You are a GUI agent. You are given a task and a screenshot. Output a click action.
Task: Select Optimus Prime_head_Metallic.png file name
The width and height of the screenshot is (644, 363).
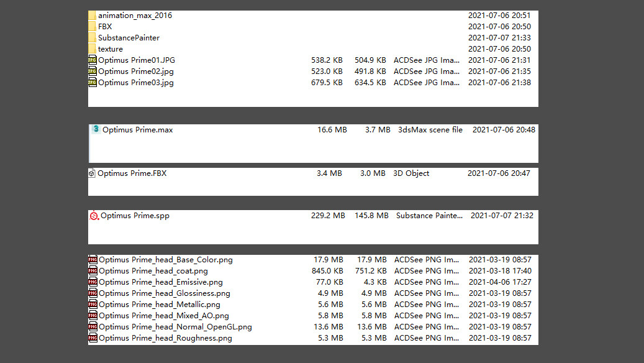(160, 305)
